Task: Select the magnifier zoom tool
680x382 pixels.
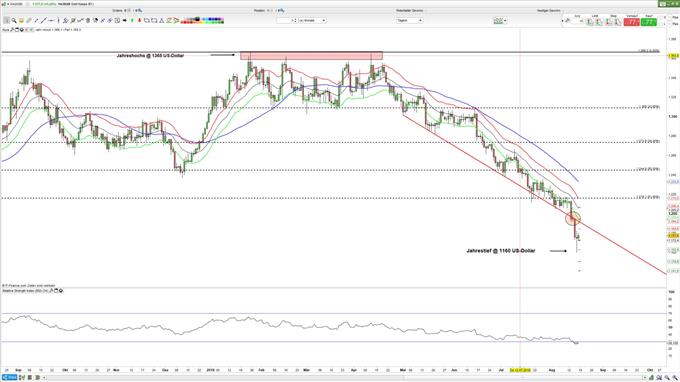Action: [14, 20]
